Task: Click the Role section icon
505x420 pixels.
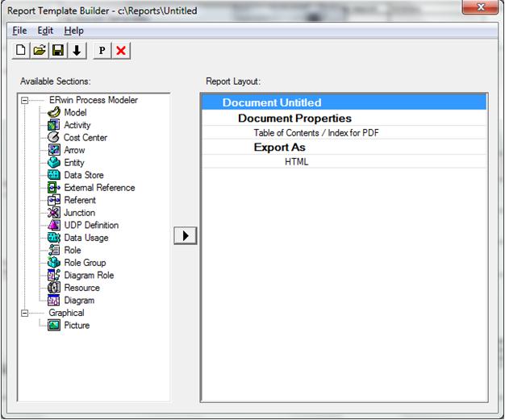Action: [54, 250]
